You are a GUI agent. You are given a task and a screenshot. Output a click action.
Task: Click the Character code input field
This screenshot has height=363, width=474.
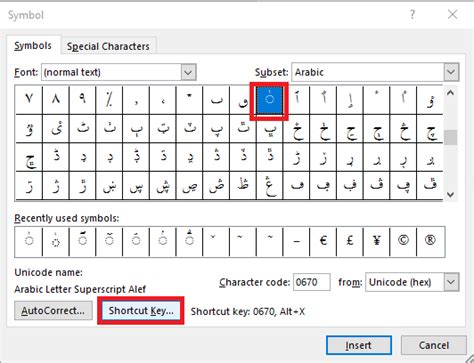pos(312,282)
